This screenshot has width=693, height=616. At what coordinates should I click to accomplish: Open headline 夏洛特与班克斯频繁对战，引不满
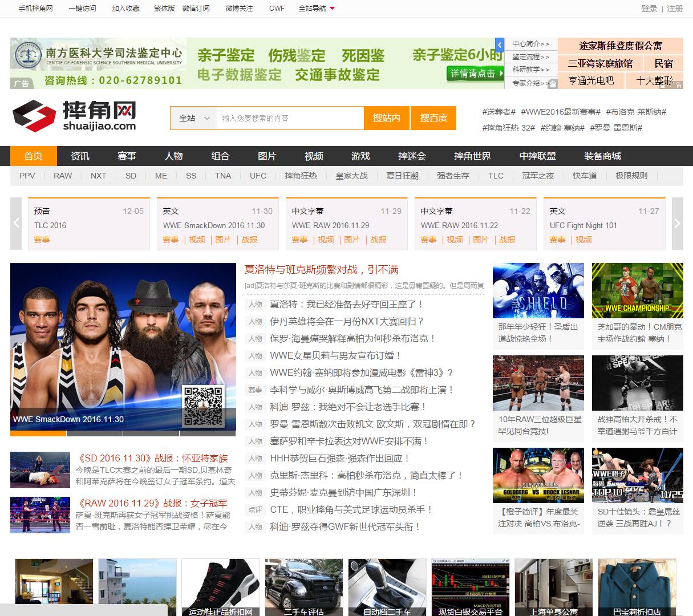pos(321,270)
